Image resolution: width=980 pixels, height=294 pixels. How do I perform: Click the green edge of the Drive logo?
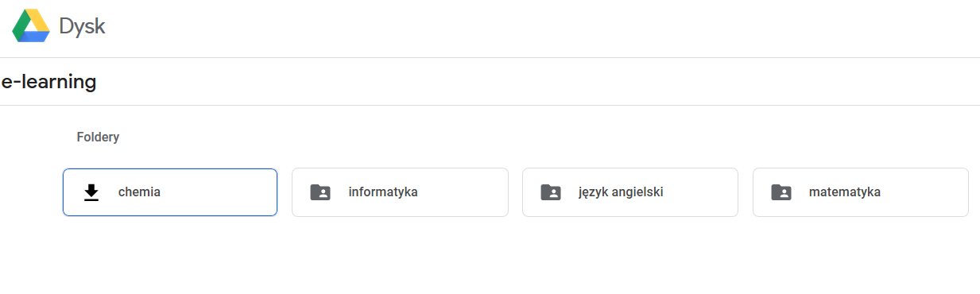pyautogui.click(x=20, y=27)
